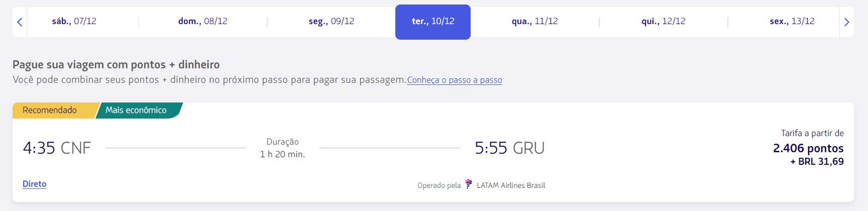Select the seg., 09/12 date tab
868x211 pixels.
pos(332,22)
